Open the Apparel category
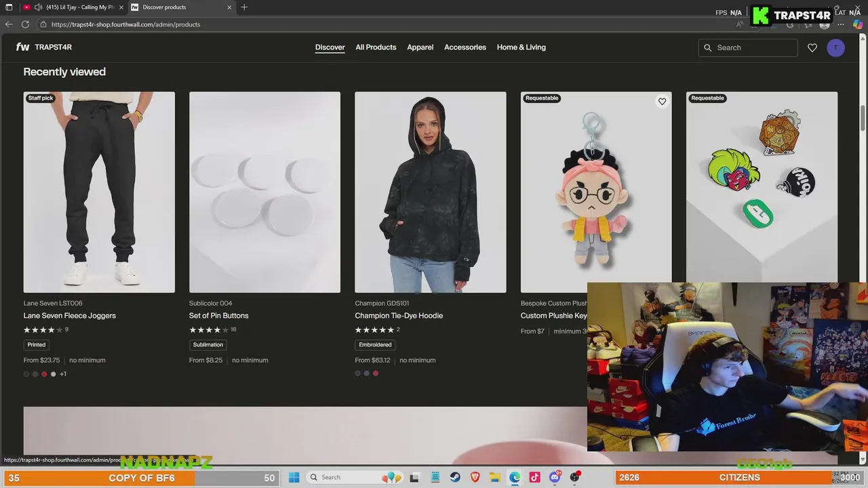 420,47
